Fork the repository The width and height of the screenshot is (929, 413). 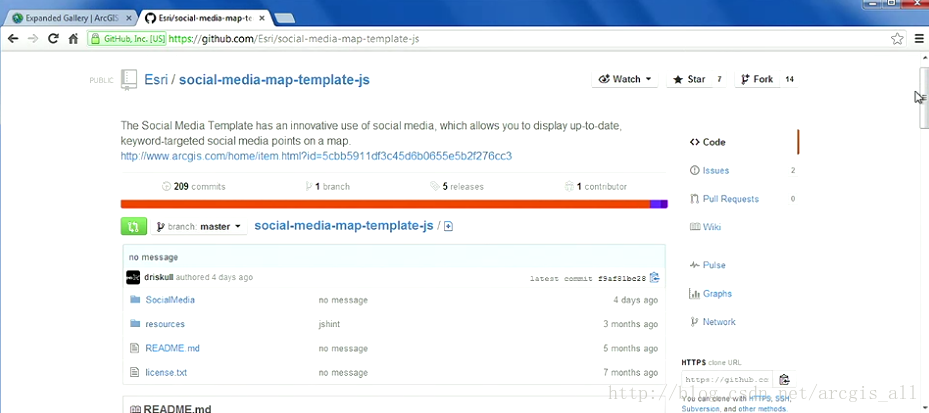tap(756, 79)
